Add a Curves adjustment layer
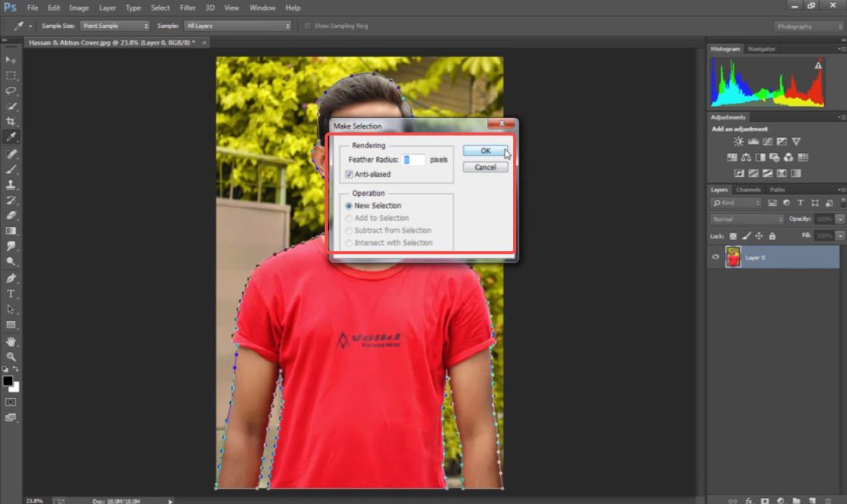Image resolution: width=847 pixels, height=504 pixels. 767,141
